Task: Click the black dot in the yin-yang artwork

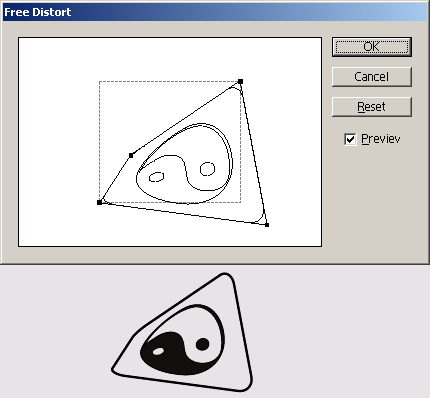Action: 202,344
